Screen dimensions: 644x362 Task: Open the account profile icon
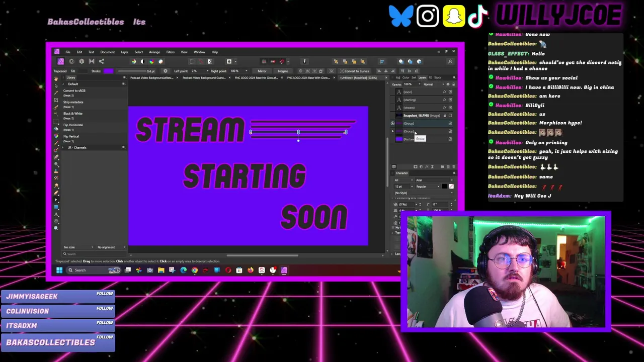[x=450, y=61]
